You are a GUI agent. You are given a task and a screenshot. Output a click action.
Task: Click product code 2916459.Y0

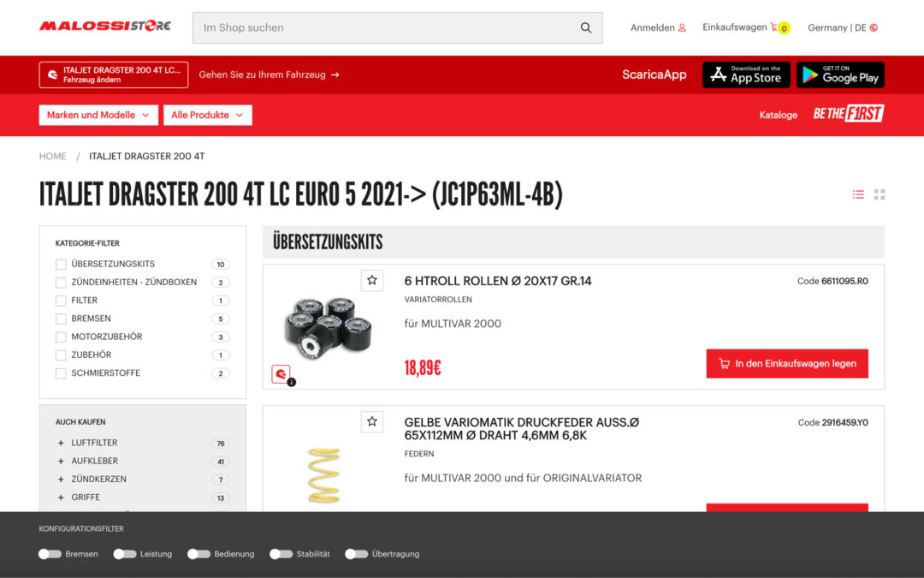(845, 423)
